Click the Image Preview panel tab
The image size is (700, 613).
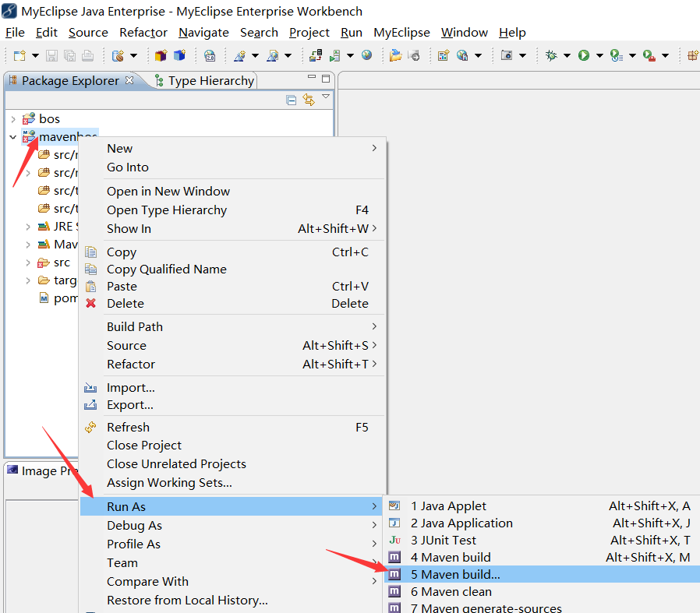click(x=43, y=471)
